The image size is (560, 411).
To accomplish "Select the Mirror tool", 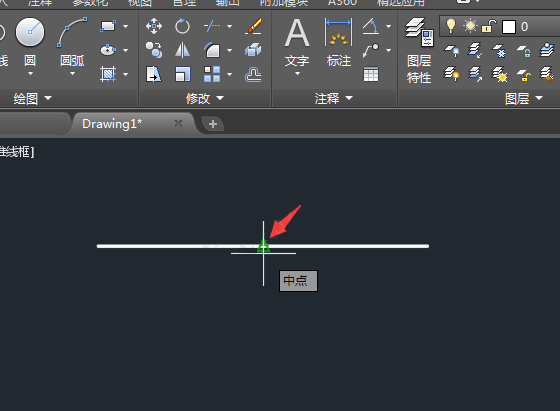I will click(182, 50).
